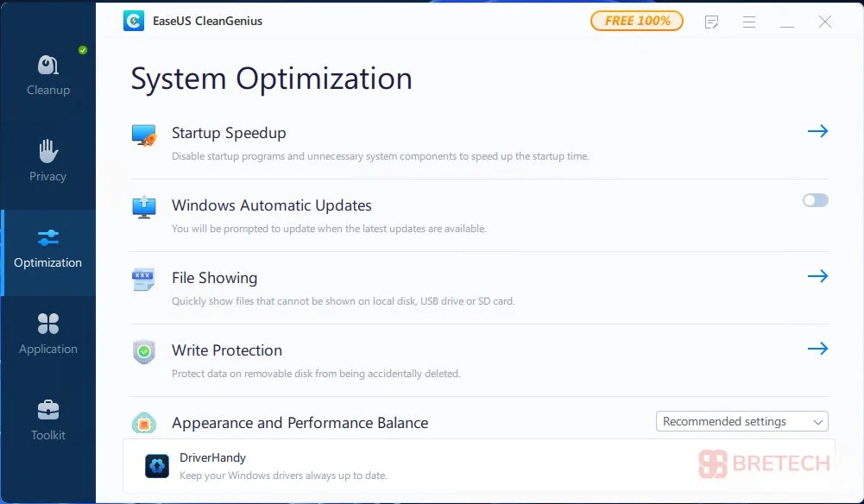Screen dimensions: 864x504
Task: Click the DriverHandy app icon
Action: (157, 466)
